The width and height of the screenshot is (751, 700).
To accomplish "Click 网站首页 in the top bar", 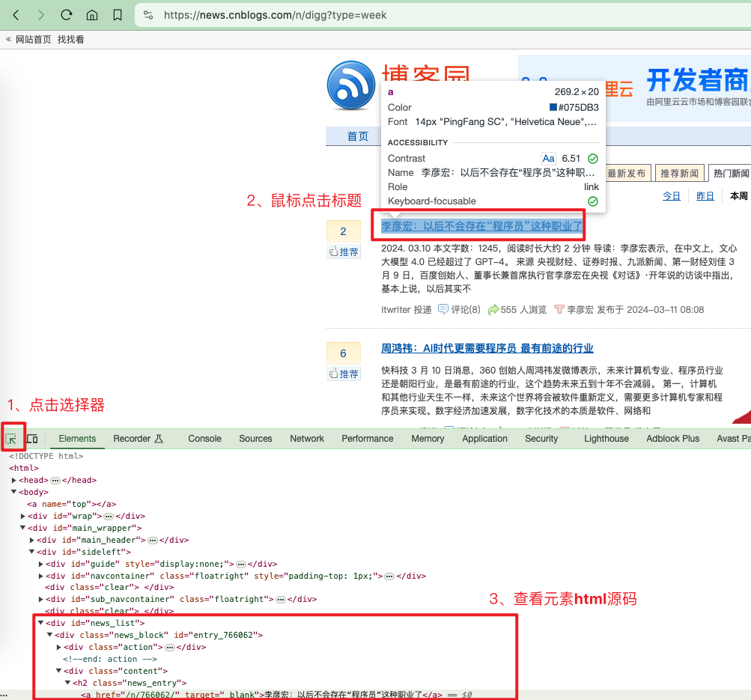I will coord(33,39).
